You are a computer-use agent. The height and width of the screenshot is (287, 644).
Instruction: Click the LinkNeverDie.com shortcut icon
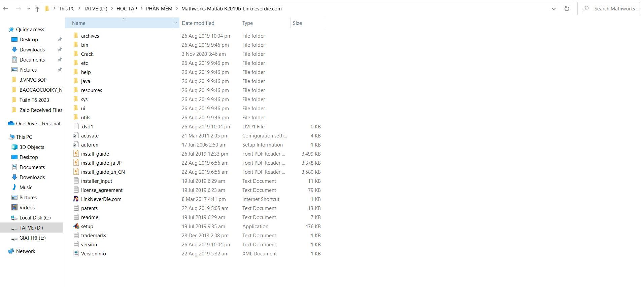(76, 199)
